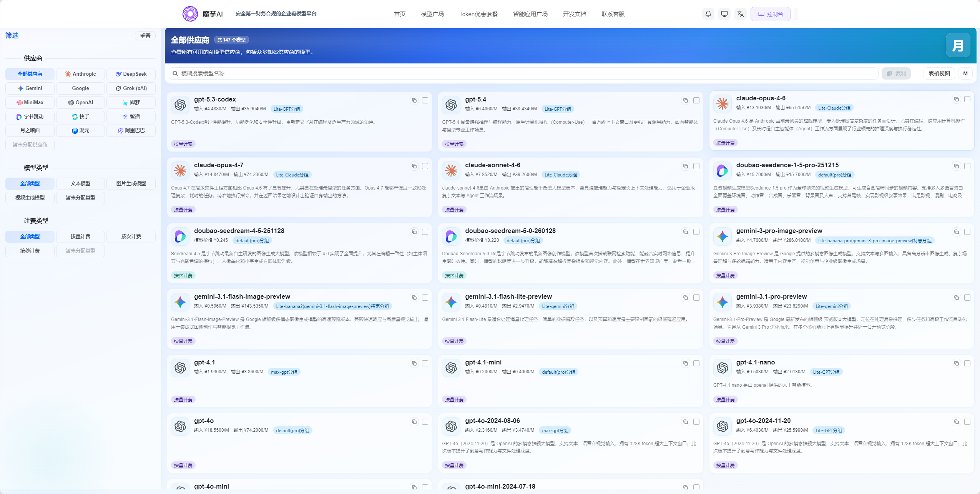Viewport: 980px width, 494px height.
Task: Copy claude-opus-4-6 model name icon
Action: click(x=956, y=99)
